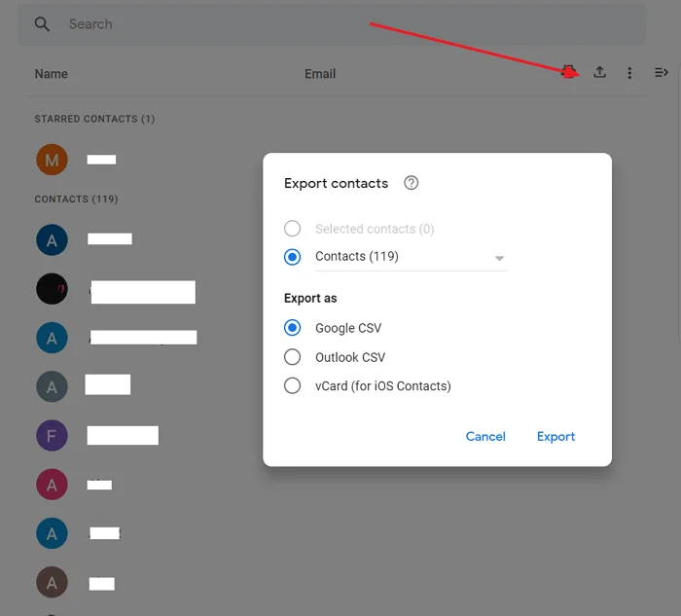Image resolution: width=681 pixels, height=616 pixels.
Task: Expand the Contacts (119) dropdown arrow
Action: tap(499, 258)
